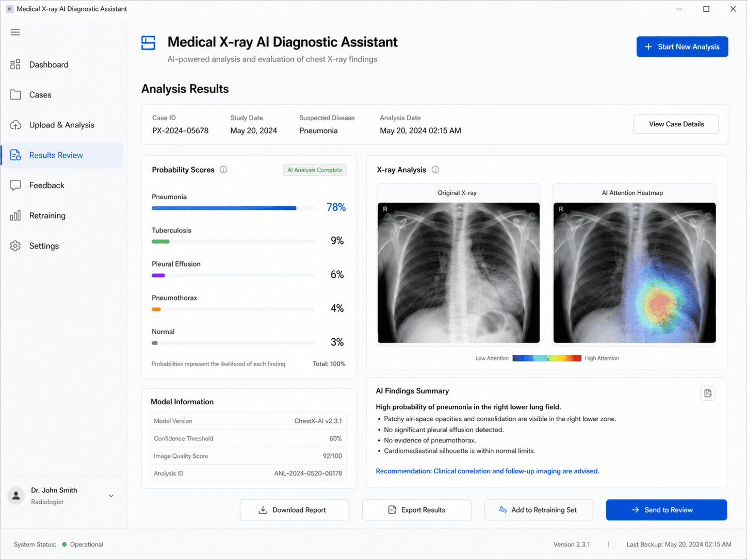Expand the Dr. John Smith user menu

click(111, 496)
